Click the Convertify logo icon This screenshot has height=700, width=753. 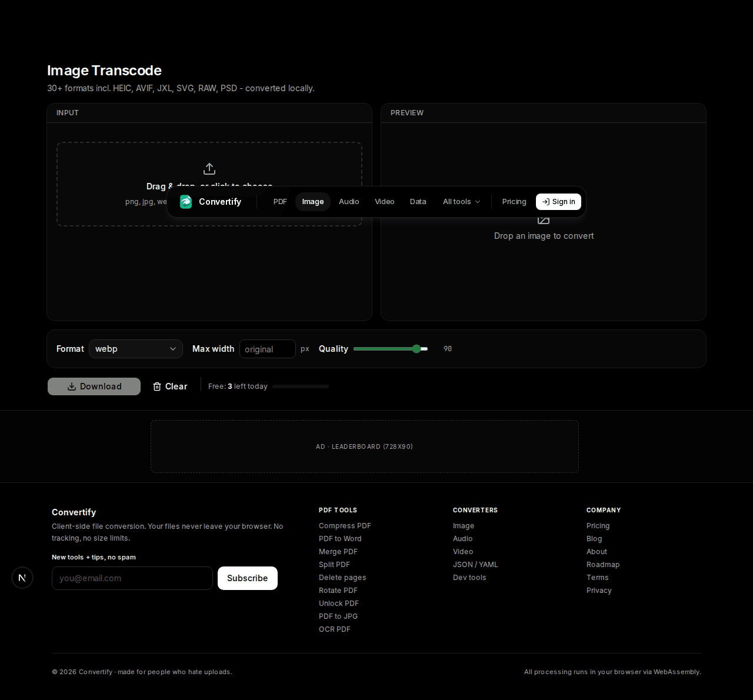pyautogui.click(x=186, y=202)
